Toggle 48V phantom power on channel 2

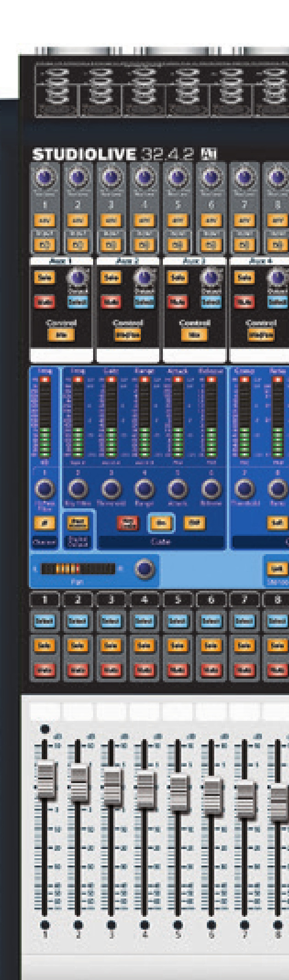78,220
